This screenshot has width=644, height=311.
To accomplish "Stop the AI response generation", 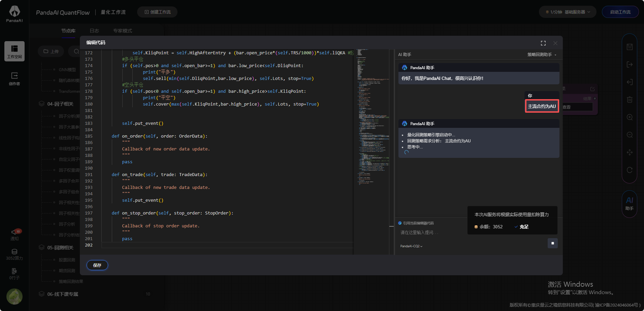I will coord(553,243).
